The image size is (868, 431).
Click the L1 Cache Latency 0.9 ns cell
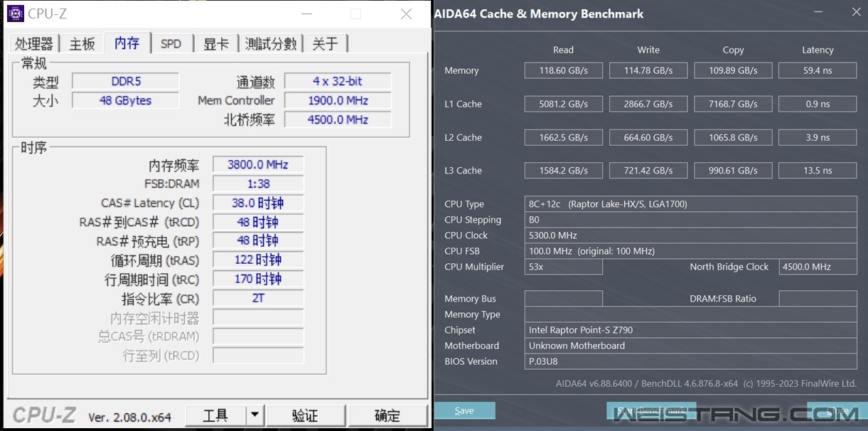click(818, 104)
